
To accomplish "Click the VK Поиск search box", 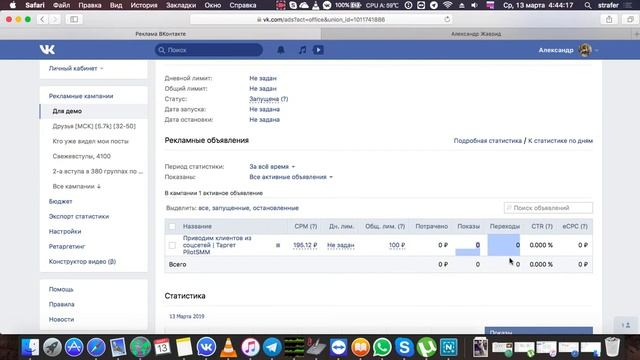I will 209,50.
